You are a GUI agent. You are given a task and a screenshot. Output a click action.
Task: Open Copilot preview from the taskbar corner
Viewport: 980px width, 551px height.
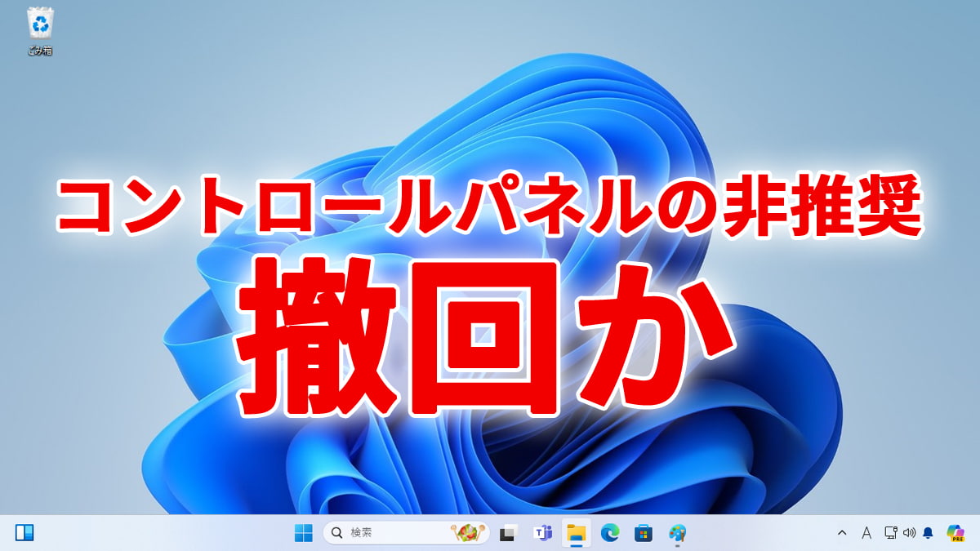pos(955,533)
